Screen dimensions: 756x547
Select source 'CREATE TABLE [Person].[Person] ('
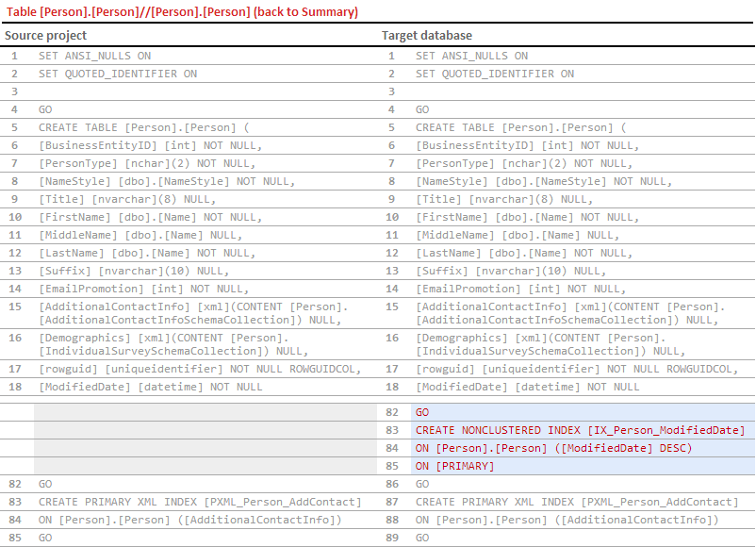(x=144, y=127)
